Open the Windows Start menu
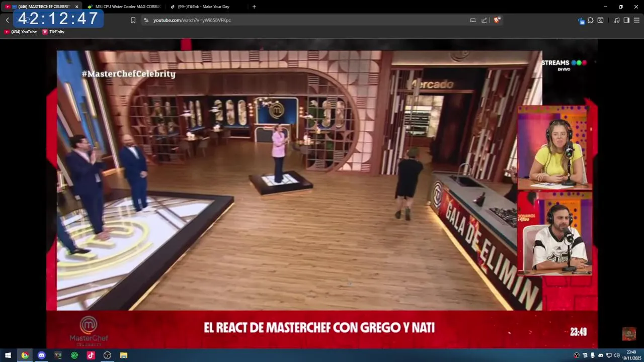Viewport: 644px width, 362px height. coord(8,355)
